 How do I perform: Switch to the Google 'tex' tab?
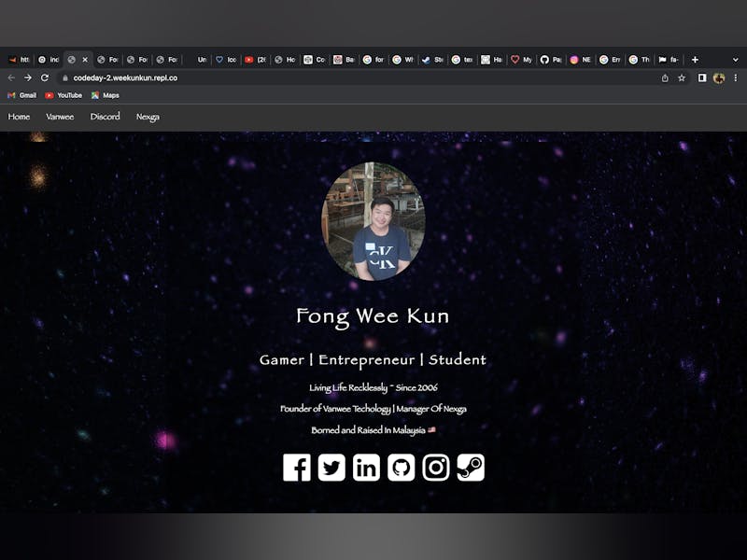point(462,60)
